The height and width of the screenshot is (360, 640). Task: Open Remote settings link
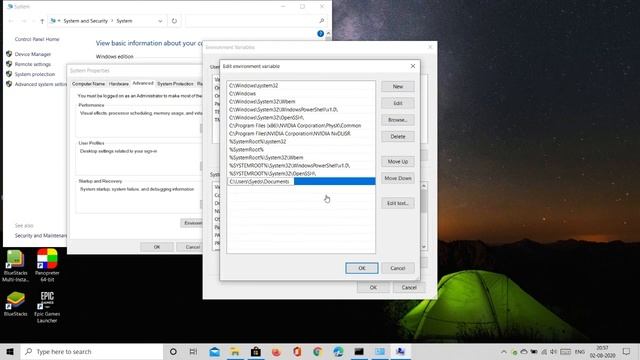coord(33,64)
